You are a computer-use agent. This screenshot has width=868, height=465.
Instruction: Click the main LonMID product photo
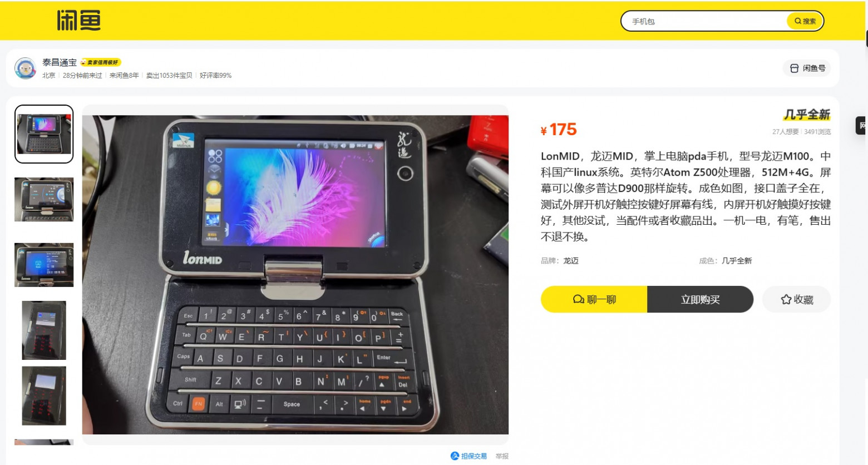click(295, 275)
